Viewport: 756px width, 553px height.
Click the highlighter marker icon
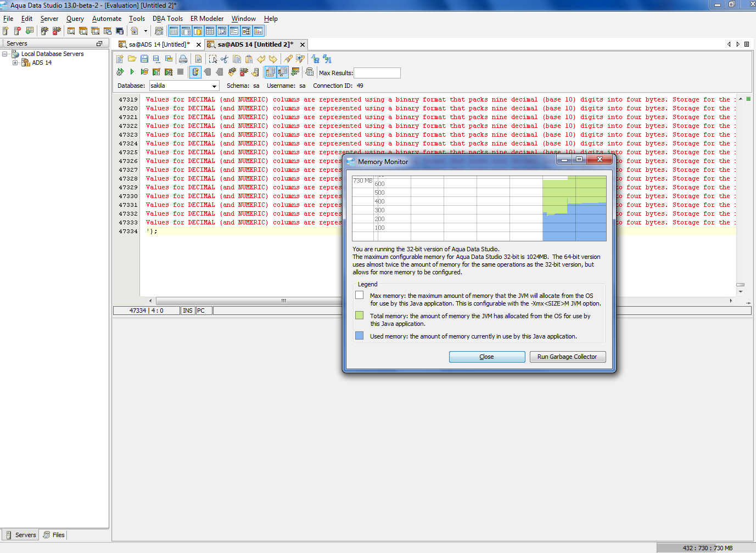[x=288, y=59]
